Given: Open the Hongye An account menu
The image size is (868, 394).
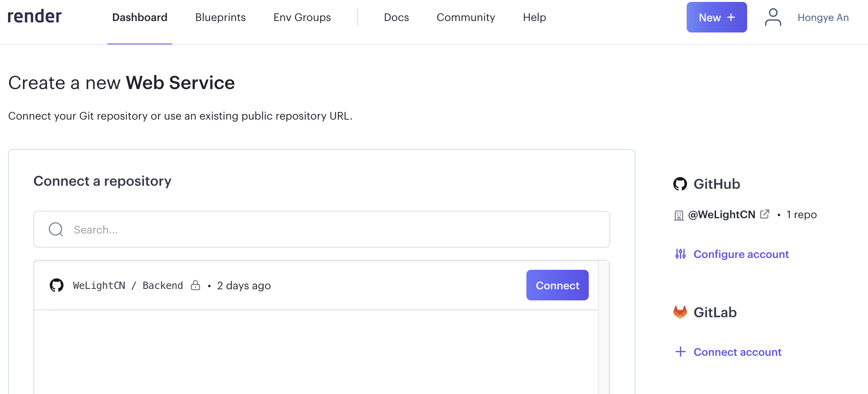Looking at the screenshot, I should 823,18.
